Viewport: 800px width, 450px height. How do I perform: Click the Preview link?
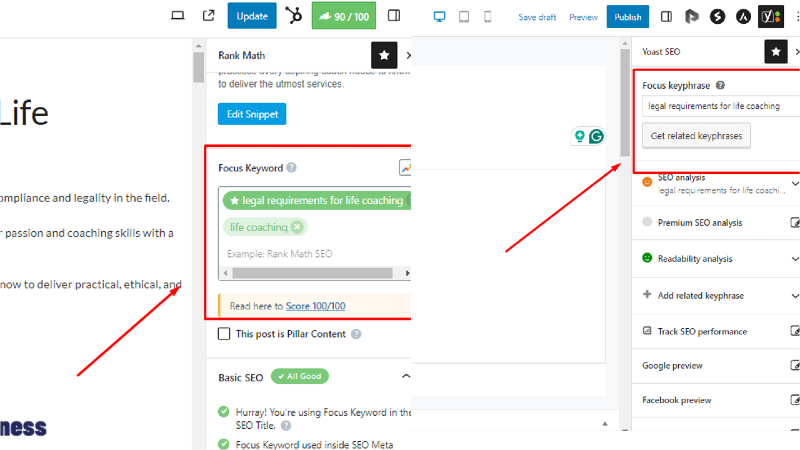coord(583,17)
